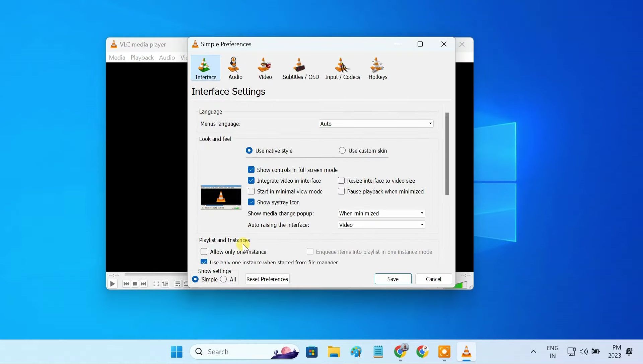Open notification bell in system tray

pos(629,352)
